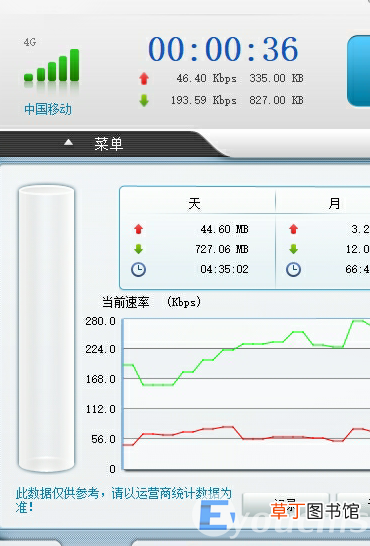Click the uploaded total 335.00 KB
This screenshot has width=370, height=546.
276,78
